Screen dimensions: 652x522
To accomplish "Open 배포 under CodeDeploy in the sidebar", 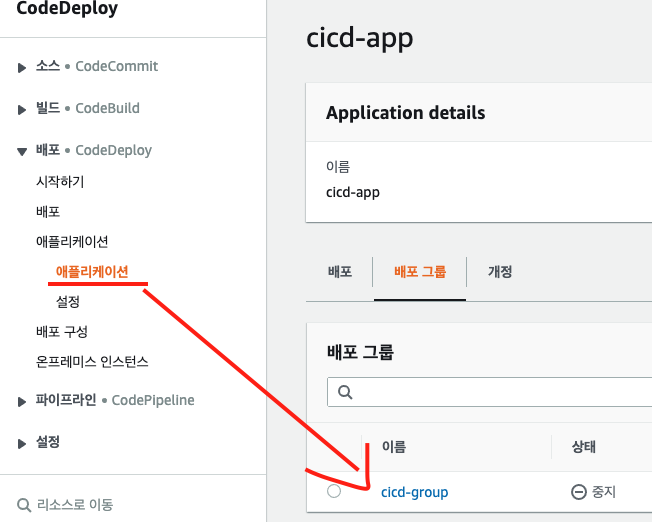I will (x=48, y=212).
